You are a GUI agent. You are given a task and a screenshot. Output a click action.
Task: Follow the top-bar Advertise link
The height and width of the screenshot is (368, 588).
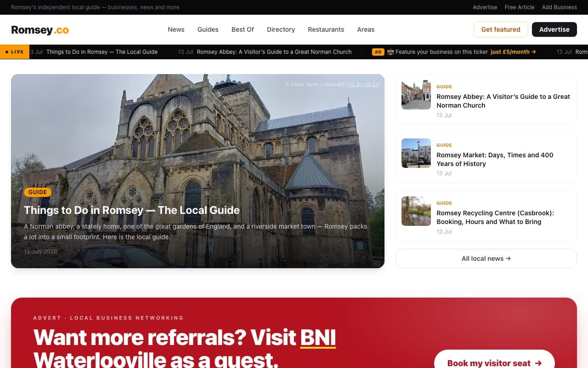[485, 7]
